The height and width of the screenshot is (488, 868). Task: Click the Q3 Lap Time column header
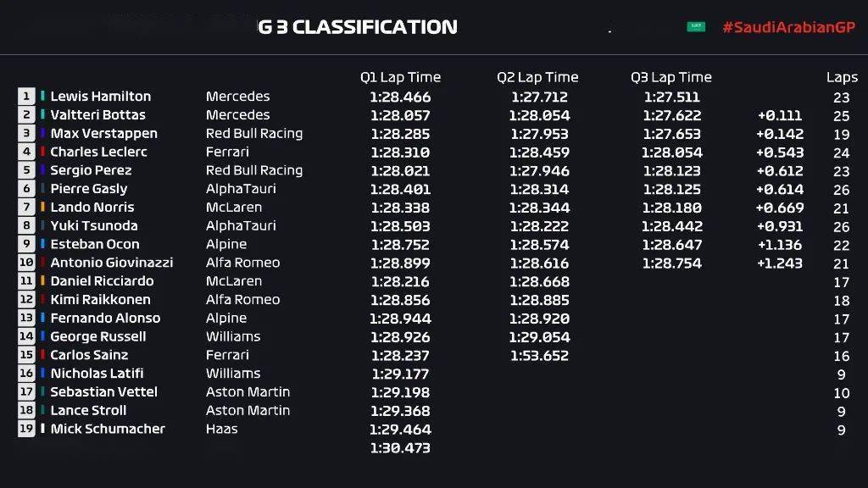coord(671,77)
